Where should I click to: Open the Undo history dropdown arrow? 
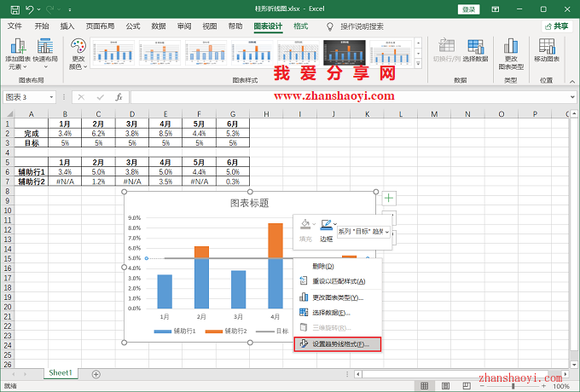click(39, 9)
